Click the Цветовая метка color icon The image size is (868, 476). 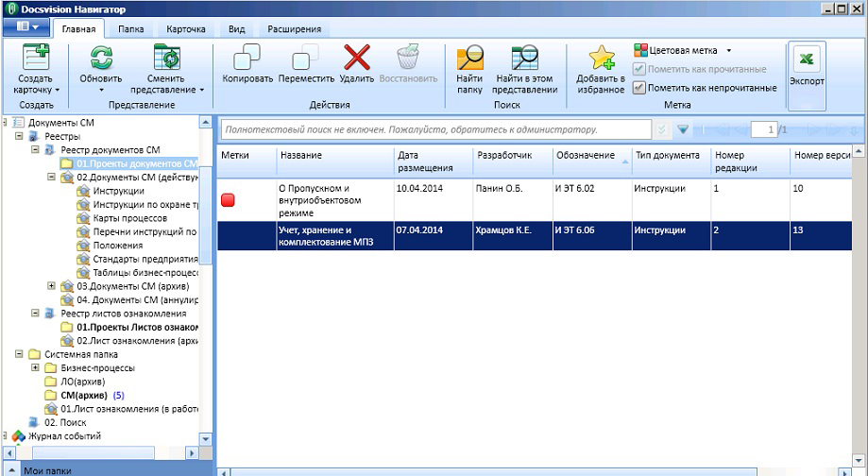pyautogui.click(x=640, y=50)
